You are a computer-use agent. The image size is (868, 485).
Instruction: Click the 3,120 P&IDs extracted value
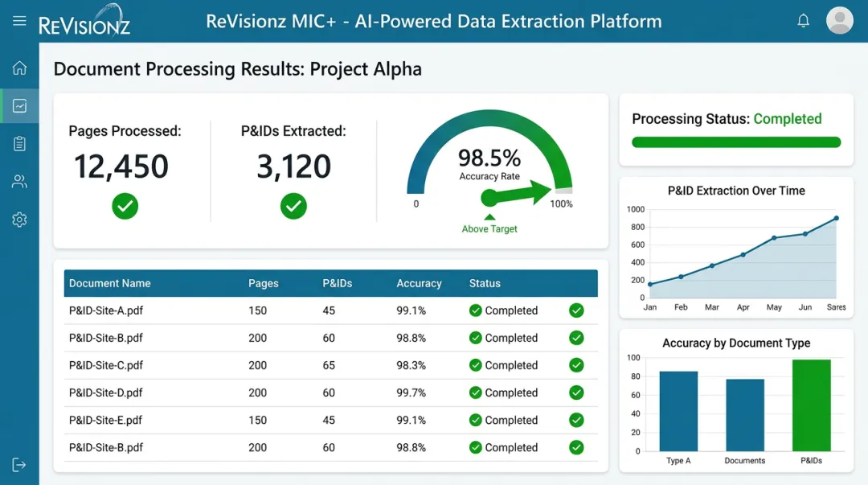(293, 166)
